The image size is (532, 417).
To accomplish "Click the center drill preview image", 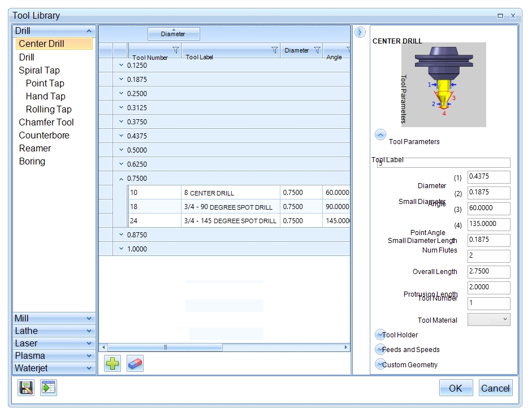I will pos(443,85).
